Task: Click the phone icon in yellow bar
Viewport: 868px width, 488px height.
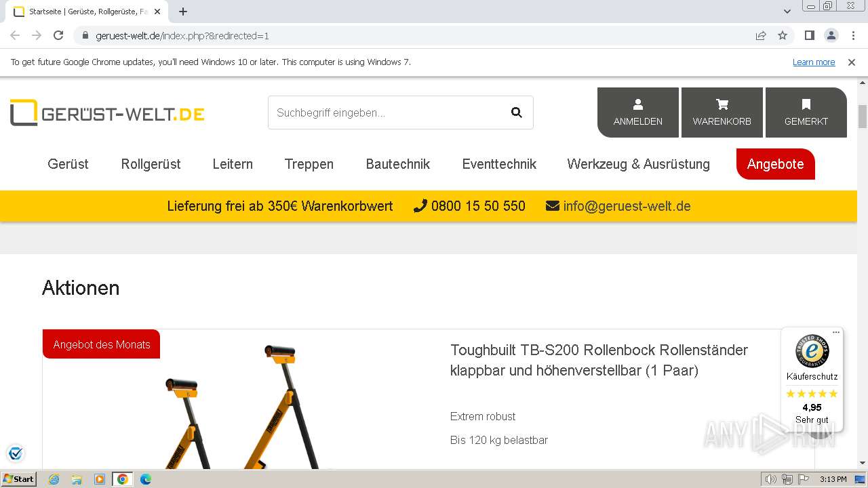Action: tap(420, 206)
